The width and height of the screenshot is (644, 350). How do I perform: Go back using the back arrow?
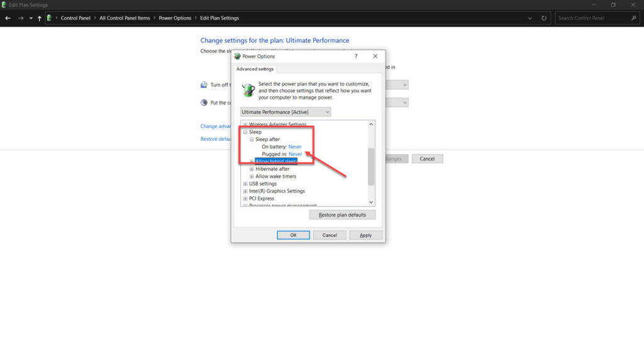8,18
